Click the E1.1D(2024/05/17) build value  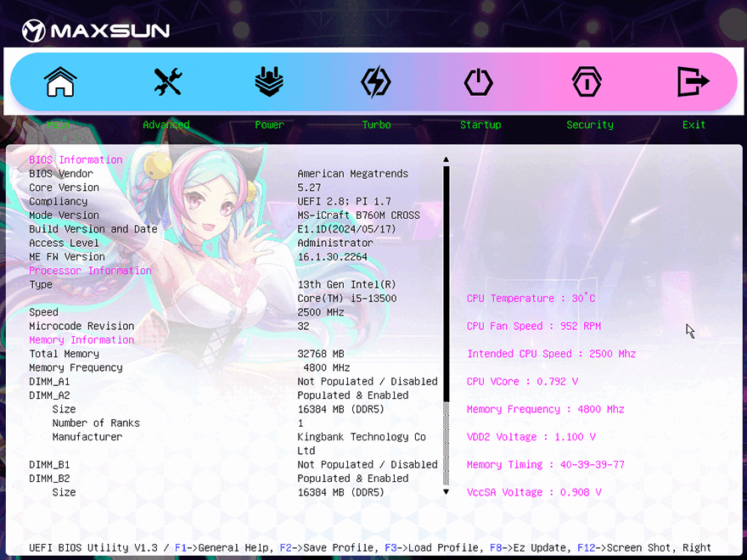pyautogui.click(x=346, y=229)
